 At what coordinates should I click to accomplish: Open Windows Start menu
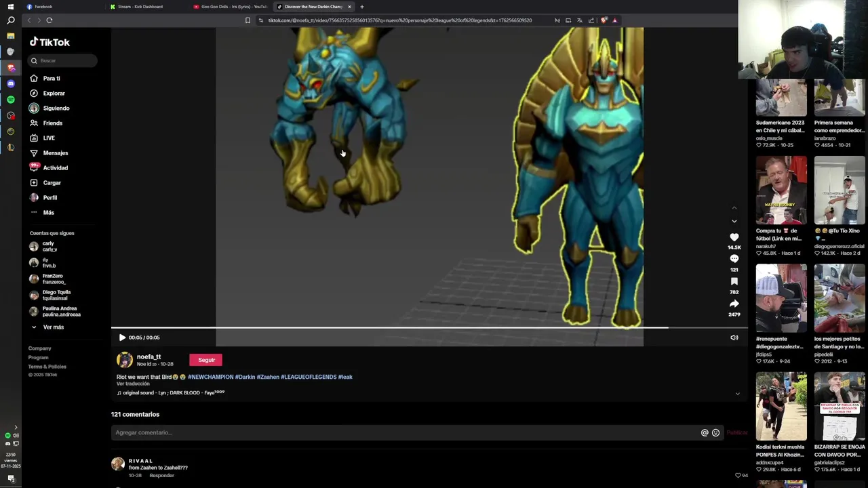click(x=10, y=6)
